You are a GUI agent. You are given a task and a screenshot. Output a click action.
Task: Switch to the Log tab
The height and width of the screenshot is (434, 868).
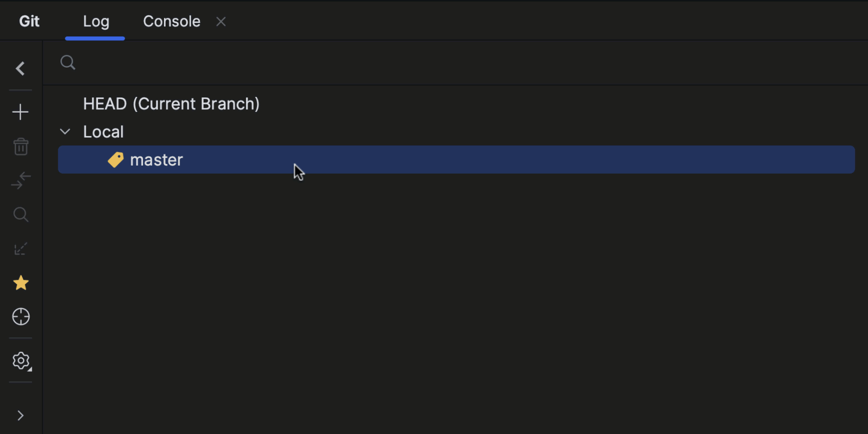pyautogui.click(x=95, y=21)
